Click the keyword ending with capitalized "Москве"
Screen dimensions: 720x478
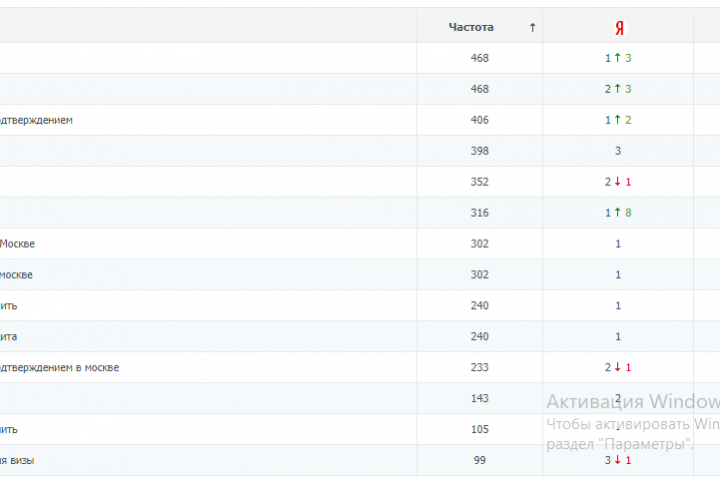pos(18,244)
